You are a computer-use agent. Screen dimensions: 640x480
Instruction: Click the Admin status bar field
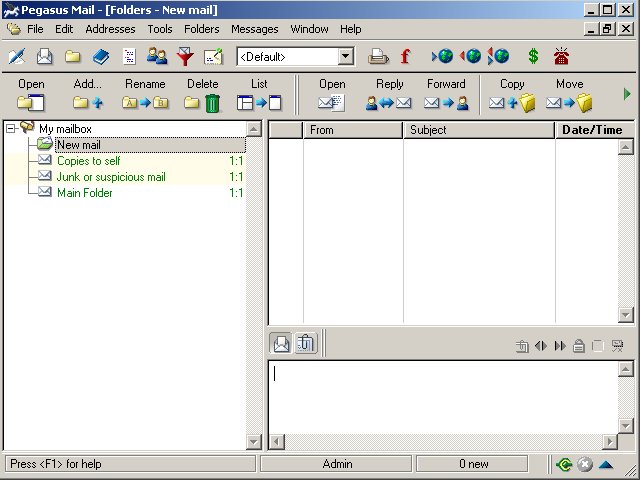tap(336, 464)
